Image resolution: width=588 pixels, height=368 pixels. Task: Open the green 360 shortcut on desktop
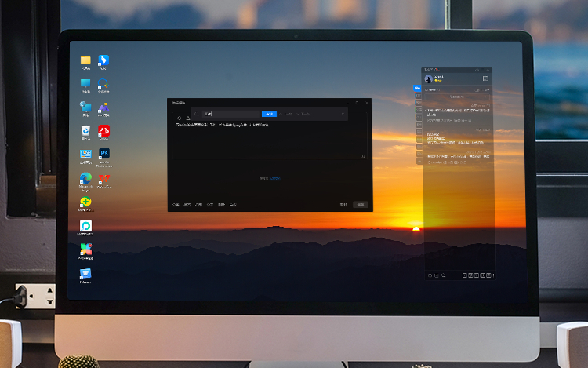coord(85,202)
